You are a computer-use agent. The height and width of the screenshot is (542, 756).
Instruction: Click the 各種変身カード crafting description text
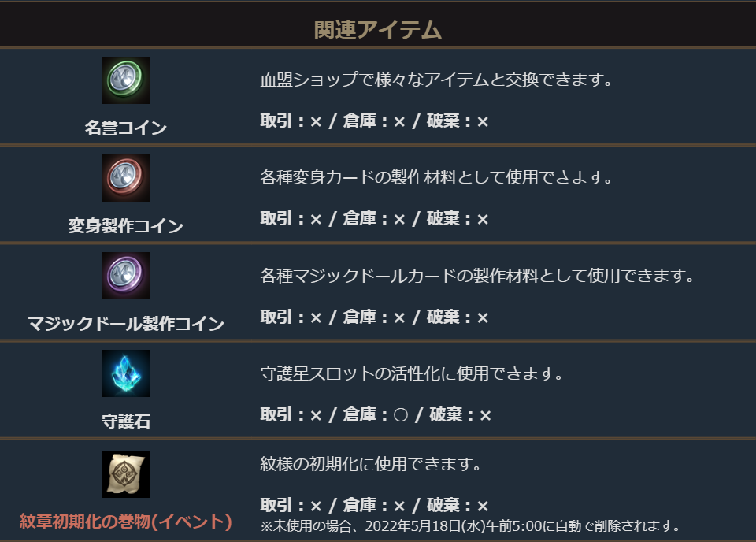coord(436,178)
